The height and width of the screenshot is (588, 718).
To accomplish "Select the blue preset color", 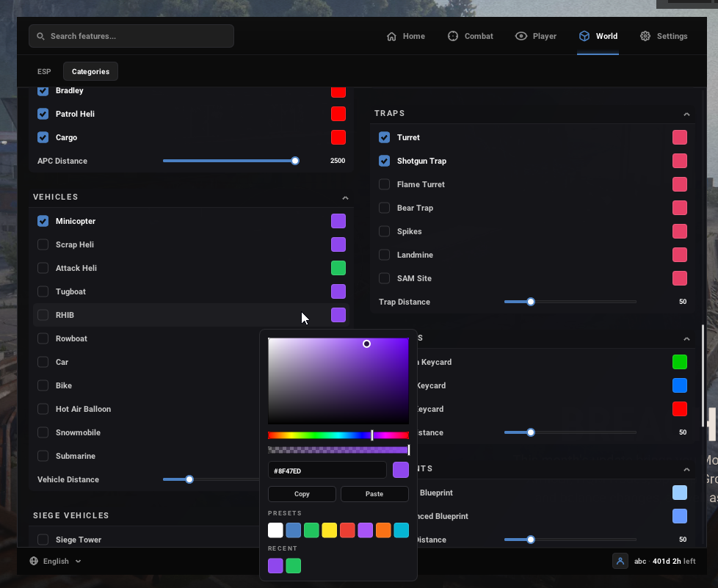I will [x=294, y=530].
